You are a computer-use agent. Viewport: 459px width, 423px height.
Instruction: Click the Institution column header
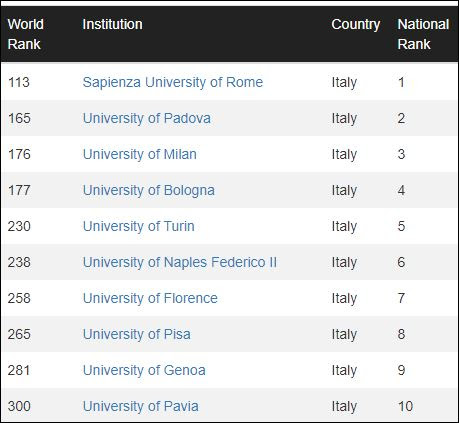112,24
